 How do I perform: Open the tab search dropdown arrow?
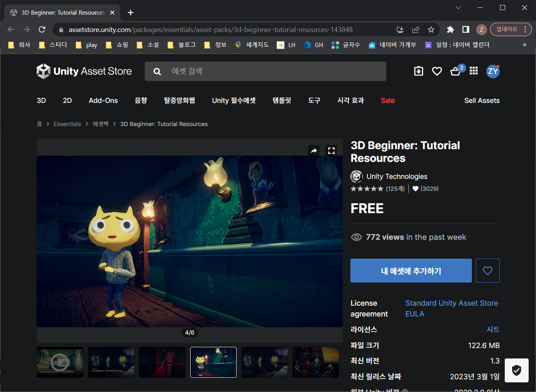click(458, 8)
